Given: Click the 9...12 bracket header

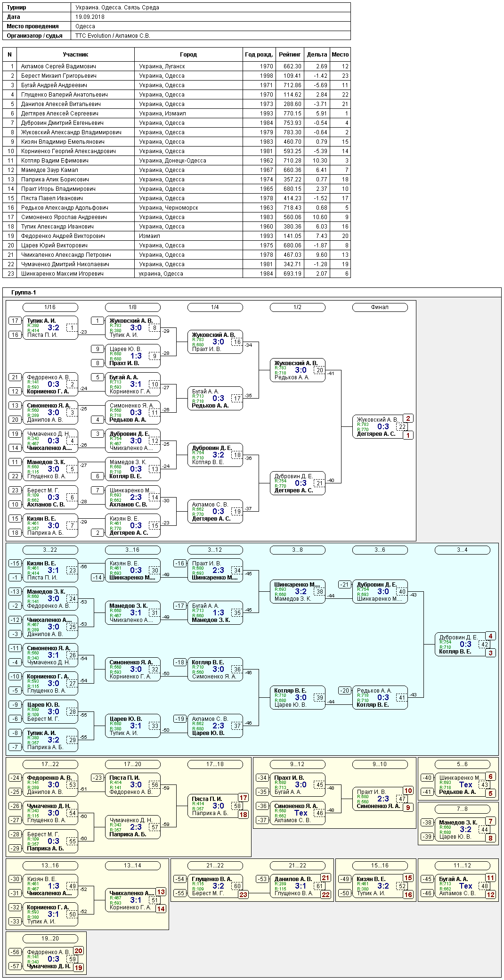Looking at the screenshot, I should 297,764.
